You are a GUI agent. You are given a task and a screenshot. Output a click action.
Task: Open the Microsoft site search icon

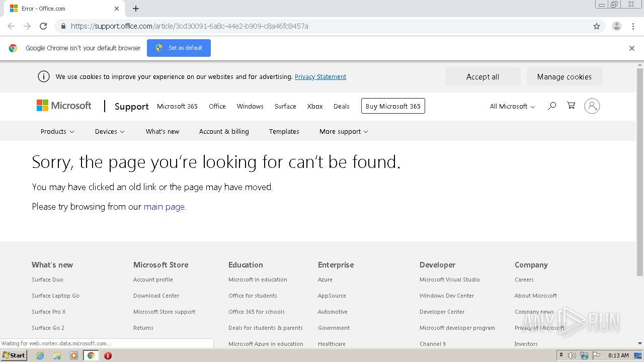point(552,106)
